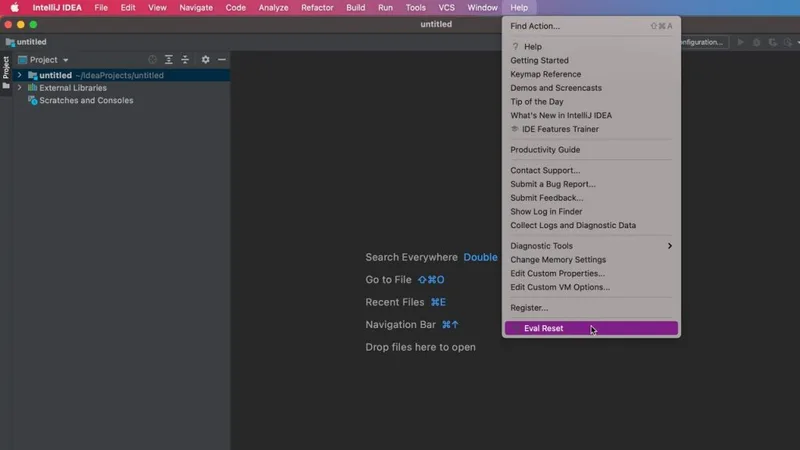Hide the Project tool window with minus icon
This screenshot has height=450, width=800.
point(222,60)
